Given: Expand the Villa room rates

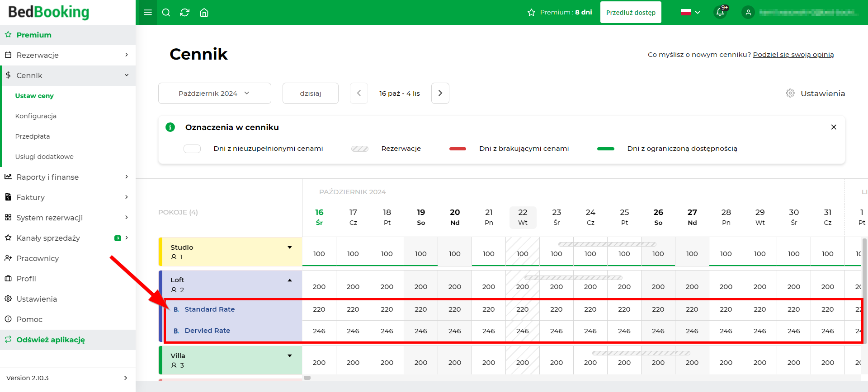Looking at the screenshot, I should tap(290, 356).
